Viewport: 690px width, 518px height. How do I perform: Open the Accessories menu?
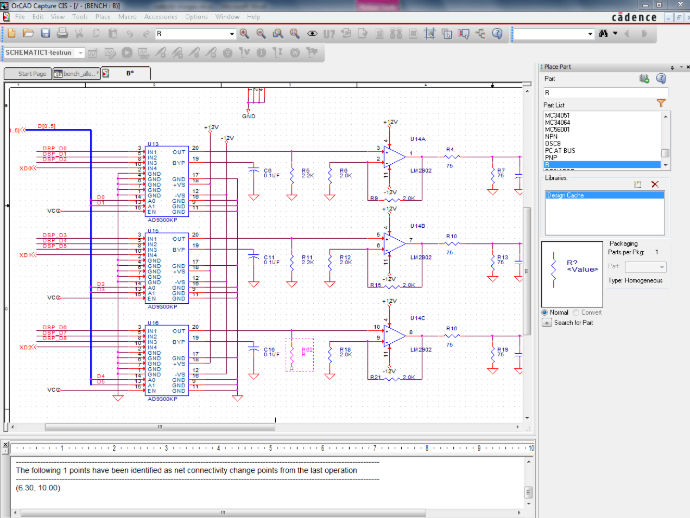(161, 17)
